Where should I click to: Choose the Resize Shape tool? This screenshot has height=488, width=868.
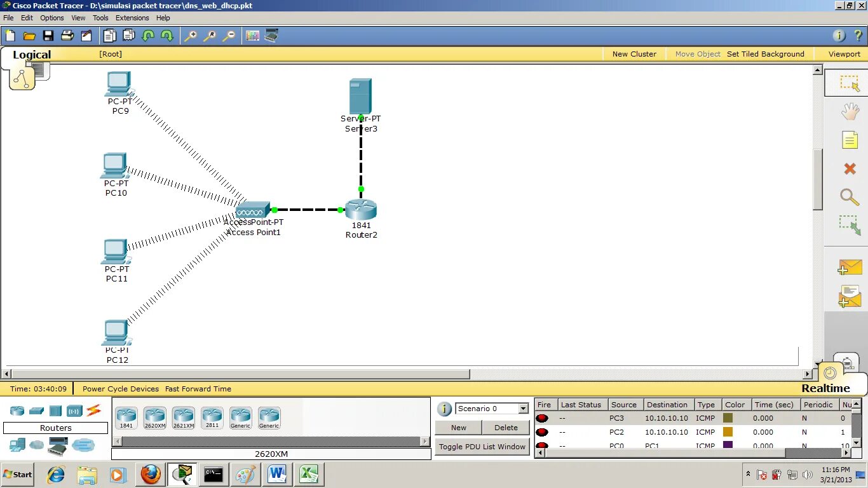tap(850, 225)
